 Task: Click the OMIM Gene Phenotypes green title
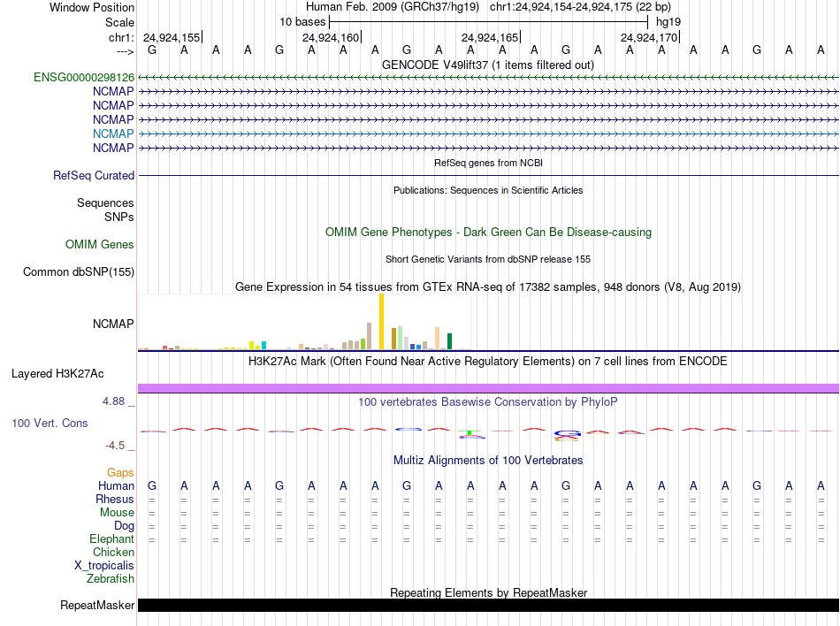click(x=488, y=233)
